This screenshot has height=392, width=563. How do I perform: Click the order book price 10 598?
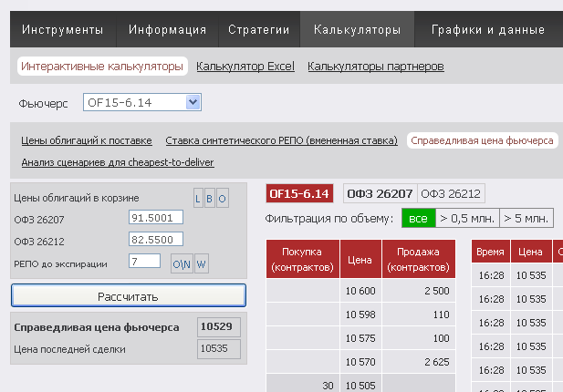(360, 315)
